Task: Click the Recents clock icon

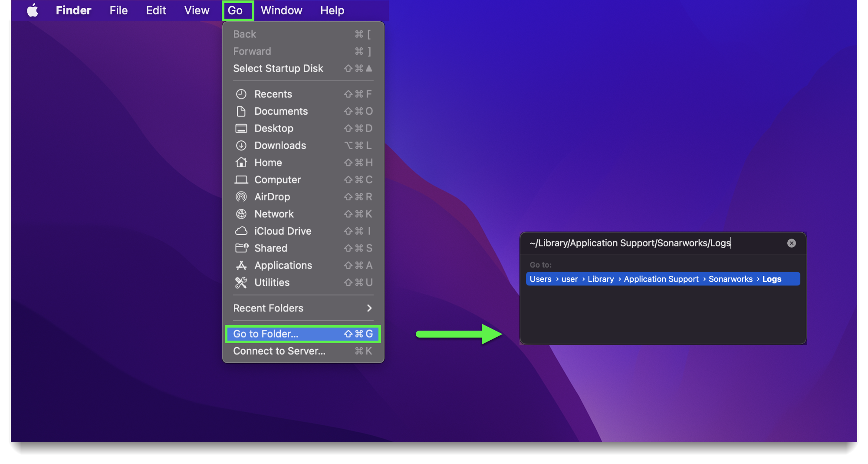Action: [x=241, y=94]
